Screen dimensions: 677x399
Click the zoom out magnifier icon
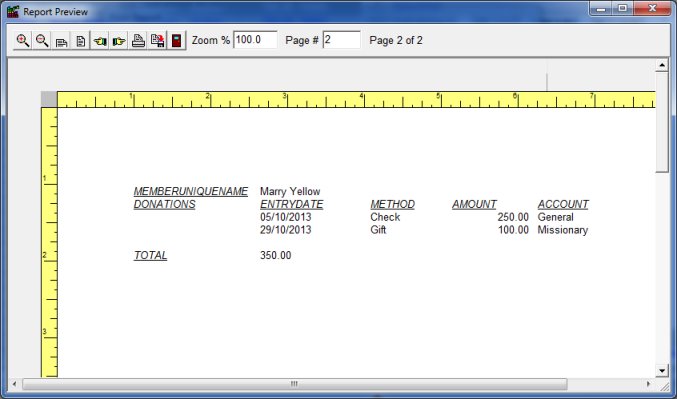(42, 41)
